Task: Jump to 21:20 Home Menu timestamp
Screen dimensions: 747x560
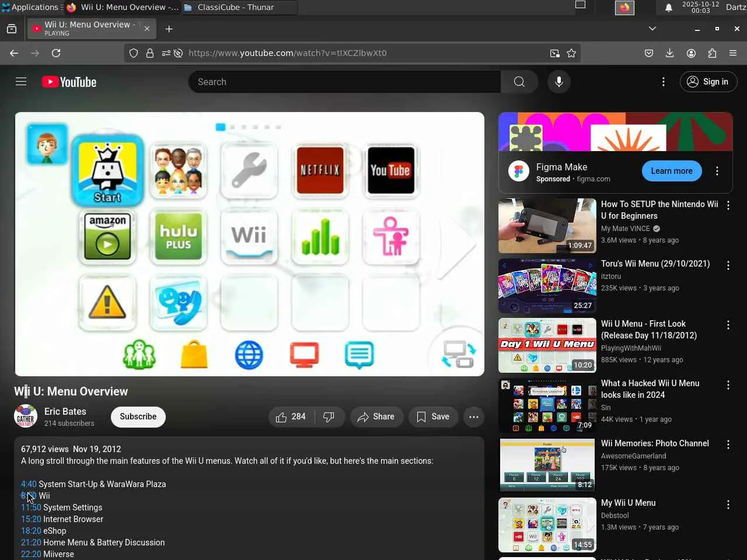Action: 31,542
